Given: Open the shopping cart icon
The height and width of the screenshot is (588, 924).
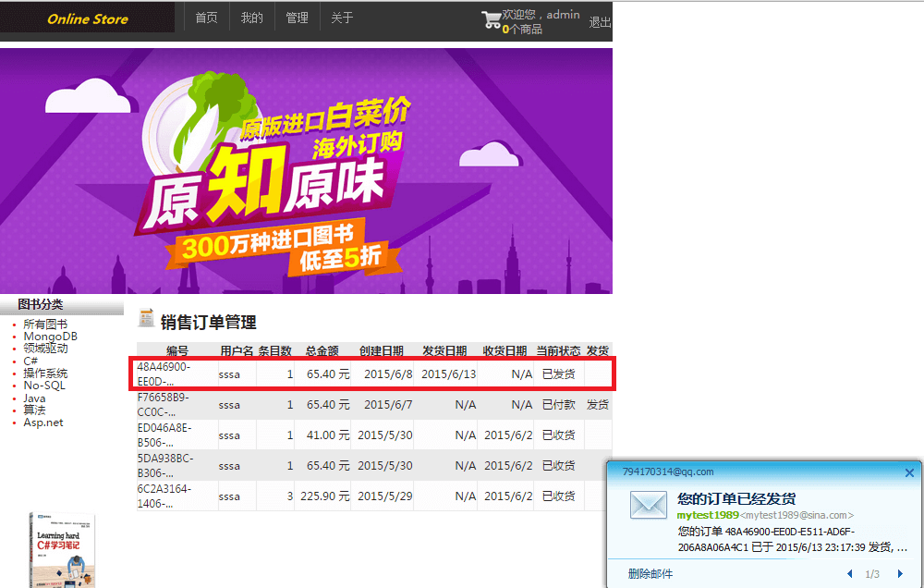Looking at the screenshot, I should (491, 20).
